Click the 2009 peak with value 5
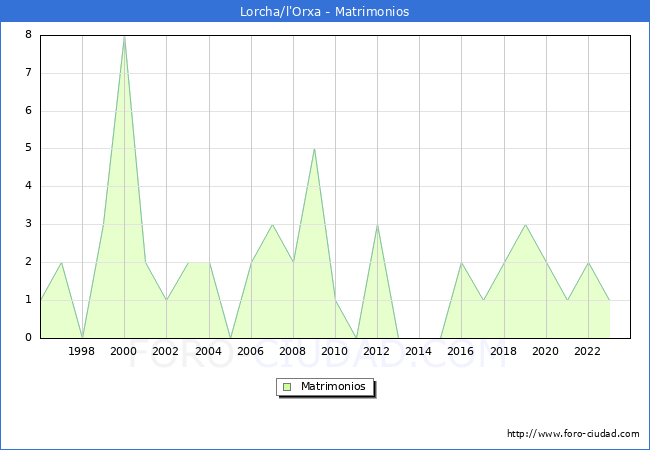This screenshot has height=450, width=650. (x=314, y=149)
